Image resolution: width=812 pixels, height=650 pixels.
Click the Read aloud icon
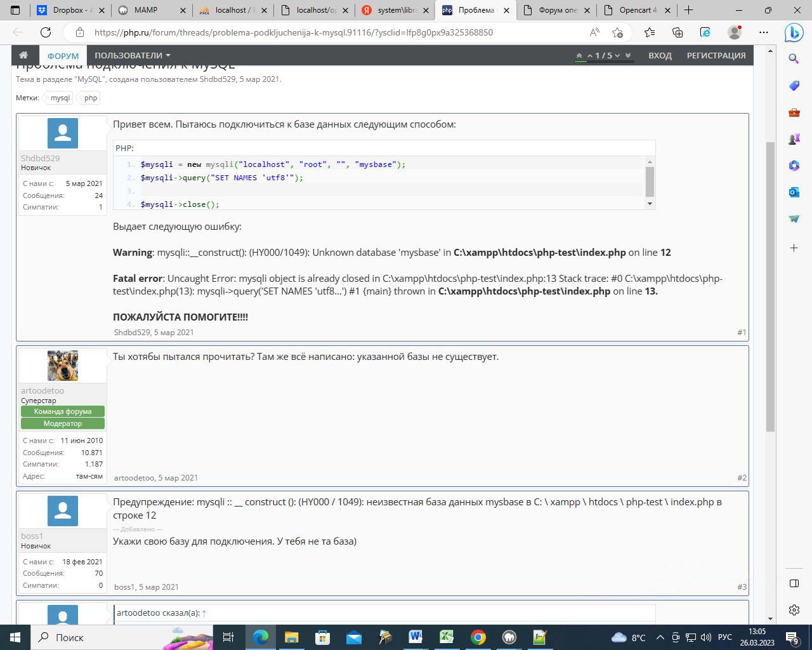tap(594, 32)
